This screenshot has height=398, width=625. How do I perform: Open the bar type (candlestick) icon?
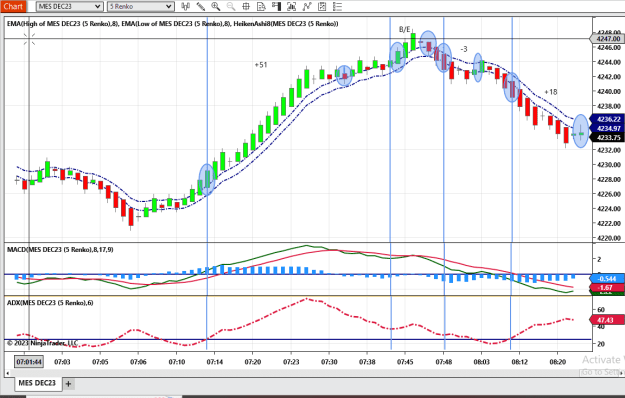pyautogui.click(x=185, y=6)
